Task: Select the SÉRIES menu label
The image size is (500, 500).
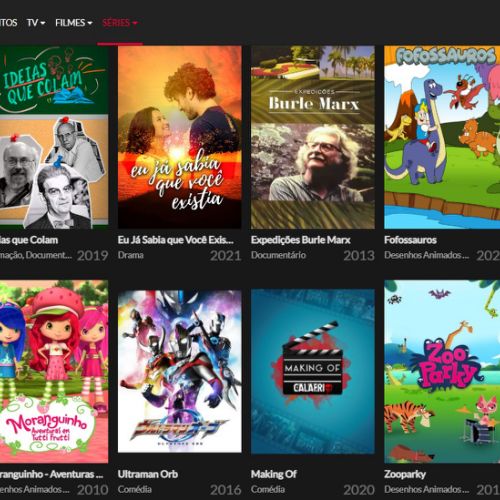Action: point(116,23)
